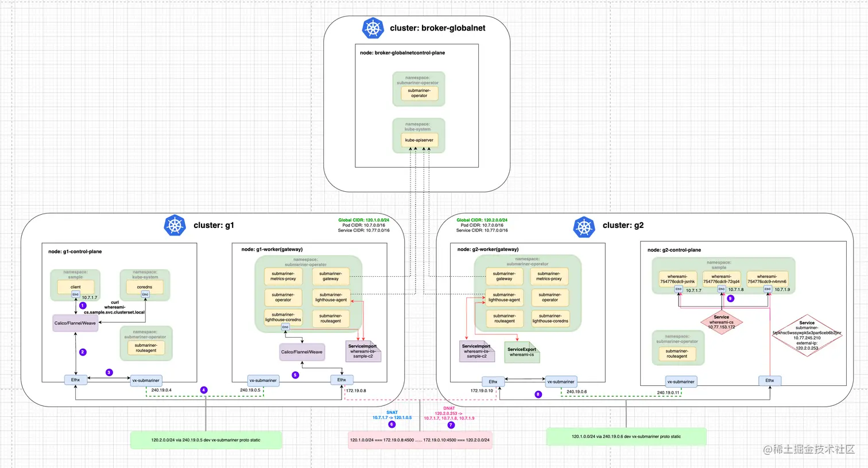Select the kube-apiserver component in broker node
The width and height of the screenshot is (868, 468).
[x=418, y=139]
